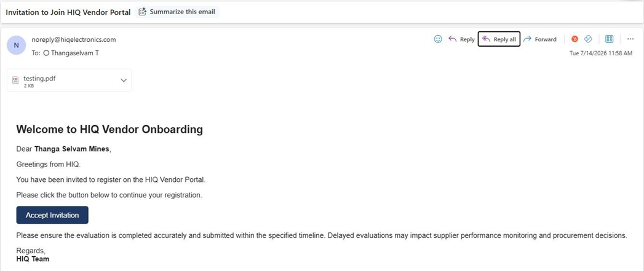Image resolution: width=644 pixels, height=271 pixels.
Task: Click the PDF file icon on the attachment
Action: coord(15,81)
